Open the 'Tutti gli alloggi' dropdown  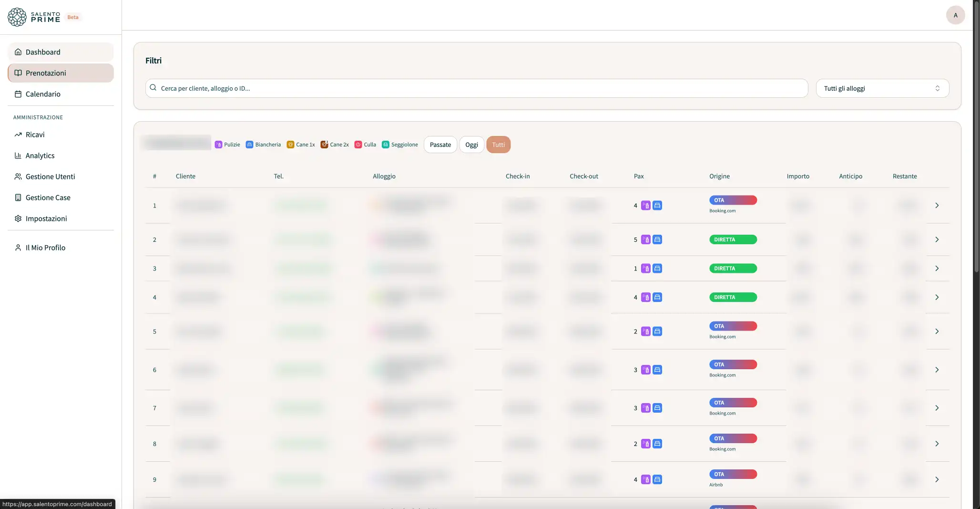(x=882, y=88)
